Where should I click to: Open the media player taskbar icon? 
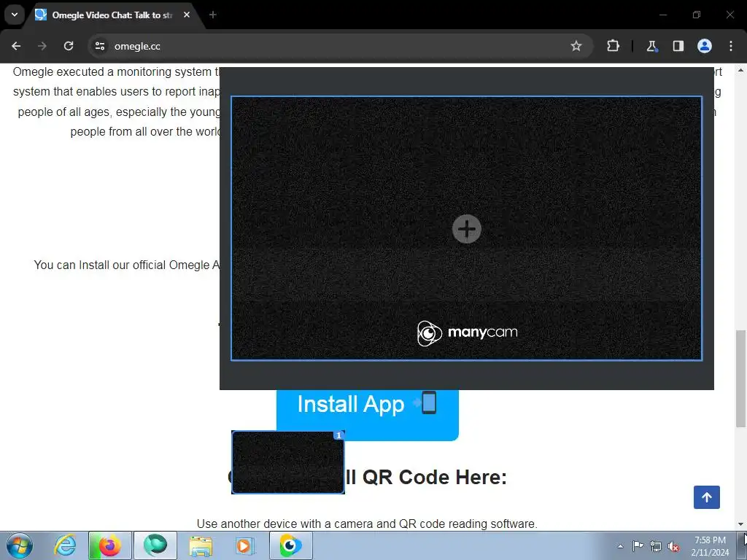point(246,545)
